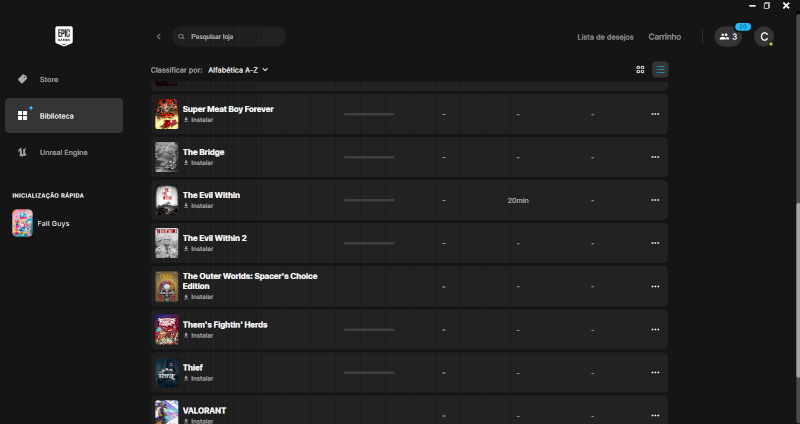Click Instalar under The Evil Within 2
The height and width of the screenshot is (424, 800).
[198, 249]
